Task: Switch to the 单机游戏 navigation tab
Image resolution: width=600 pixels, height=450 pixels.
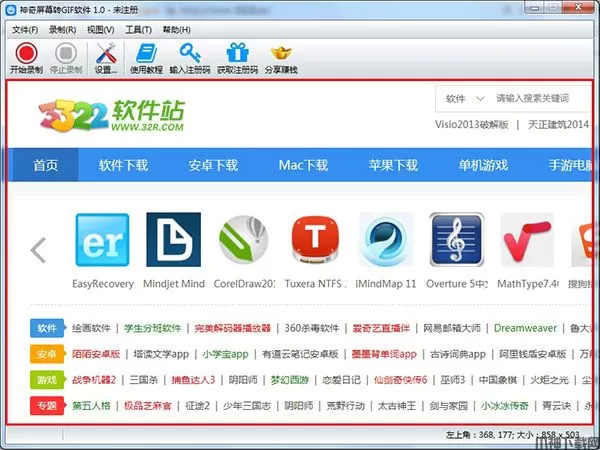Action: coord(483,165)
